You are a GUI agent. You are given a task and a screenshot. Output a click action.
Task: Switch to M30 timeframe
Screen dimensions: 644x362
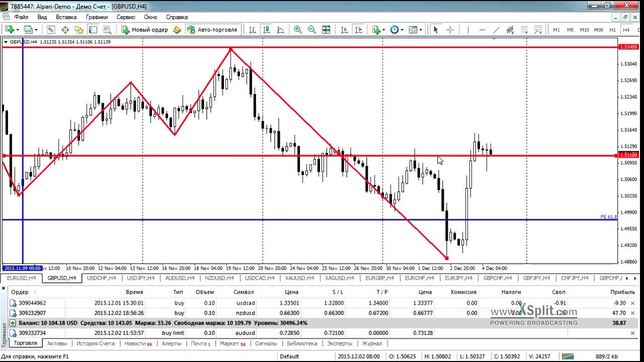pos(598,30)
